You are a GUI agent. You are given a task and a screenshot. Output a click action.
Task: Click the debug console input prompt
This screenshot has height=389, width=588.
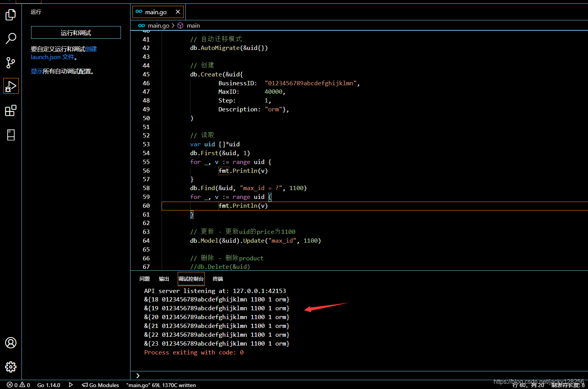[x=359, y=376]
